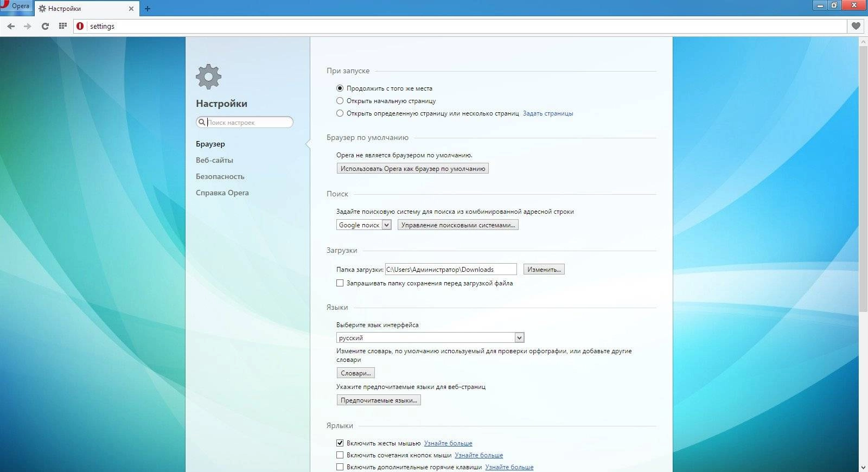Open Узнайте больше link for горячие клавиши
The width and height of the screenshot is (868, 472).
(x=509, y=467)
